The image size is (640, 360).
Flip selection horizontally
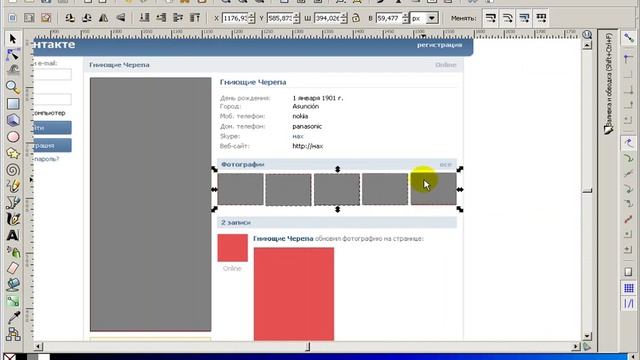coord(104,18)
